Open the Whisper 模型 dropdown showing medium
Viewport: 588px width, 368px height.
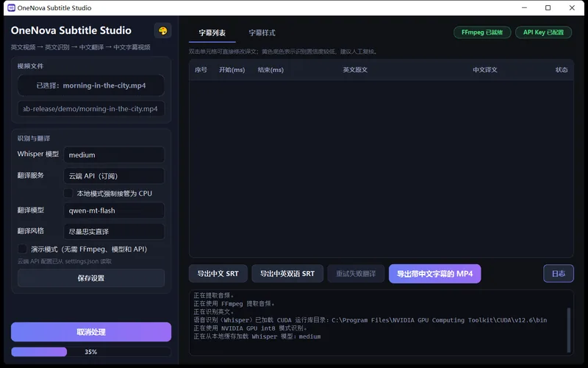tap(114, 155)
